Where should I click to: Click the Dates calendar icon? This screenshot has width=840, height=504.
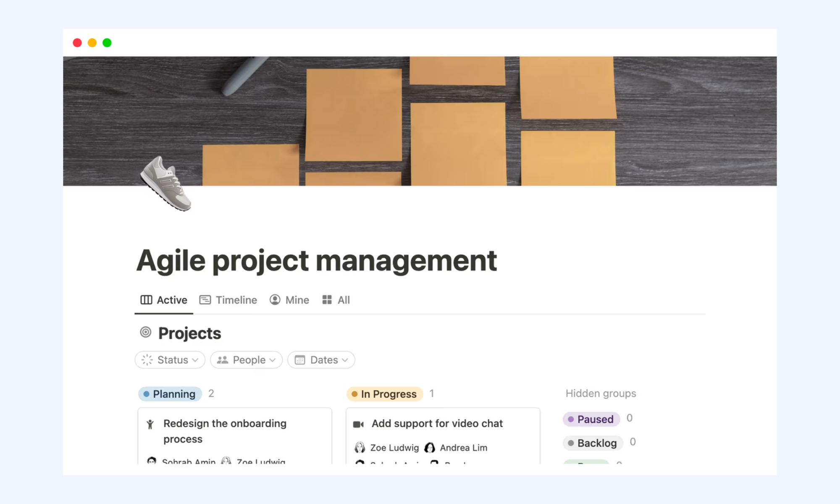(x=300, y=360)
